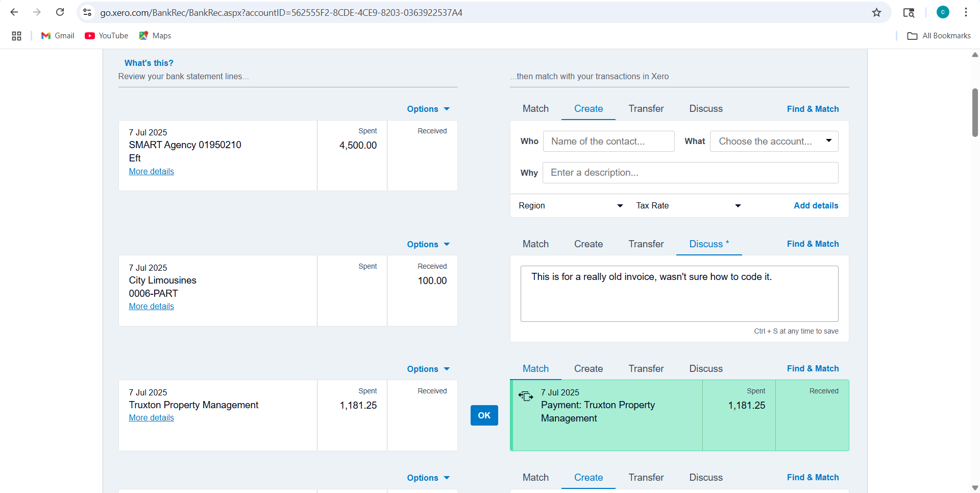Select the Match tab for Truxton Property Management
This screenshot has height=493, width=980.
point(535,369)
